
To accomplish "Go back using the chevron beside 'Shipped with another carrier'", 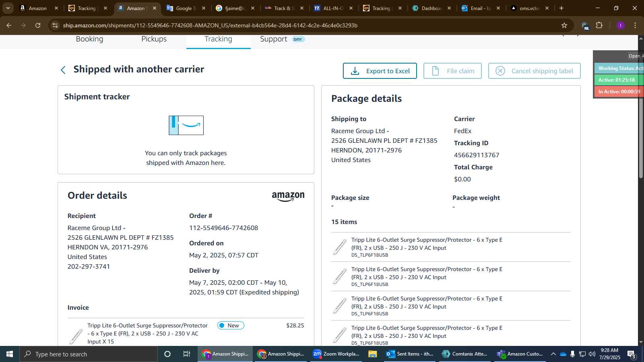I will click(63, 70).
